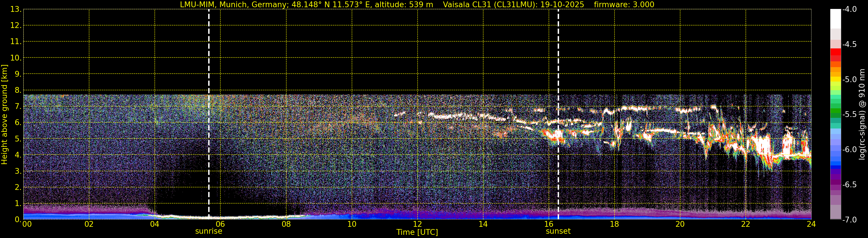Click the 'Time [UTC]' axis title
This screenshot has height=238, width=868.
[417, 232]
